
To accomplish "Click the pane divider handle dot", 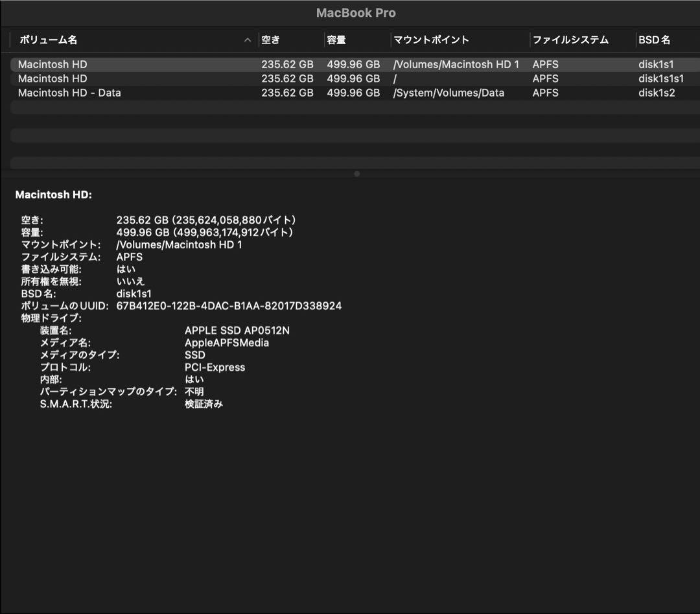I will [356, 174].
